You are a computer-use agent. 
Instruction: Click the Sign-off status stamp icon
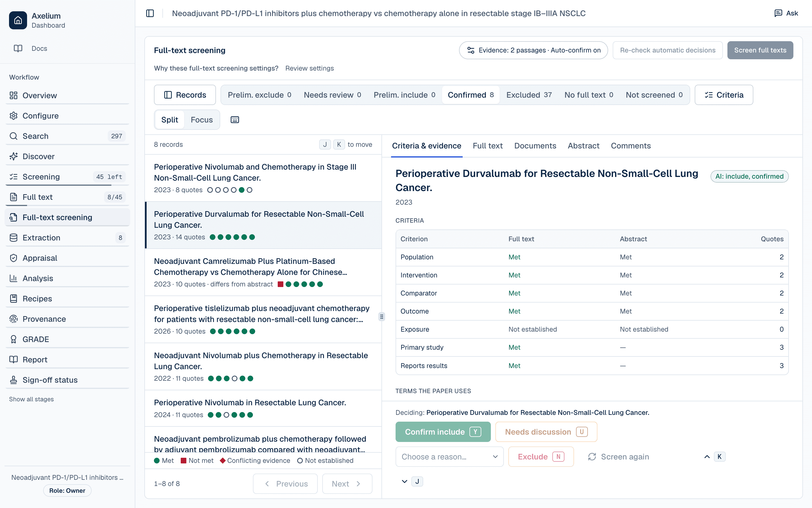coord(14,380)
